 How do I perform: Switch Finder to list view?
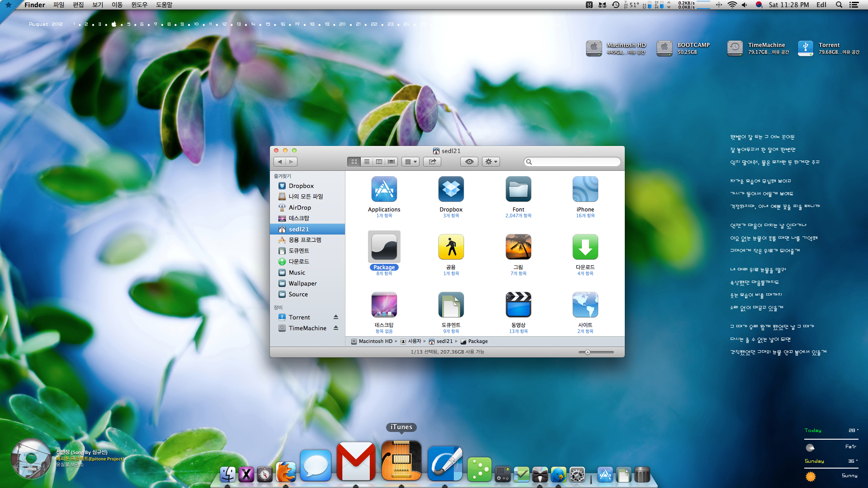pyautogui.click(x=367, y=162)
